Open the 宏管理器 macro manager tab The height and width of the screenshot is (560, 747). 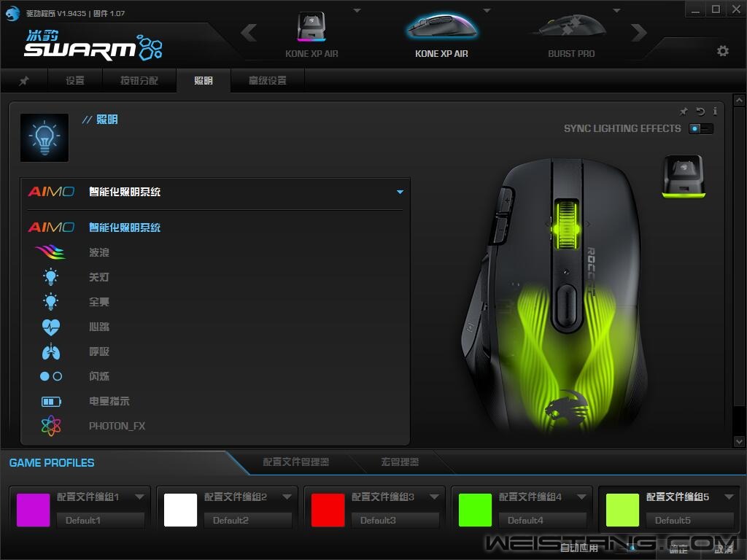(x=400, y=462)
